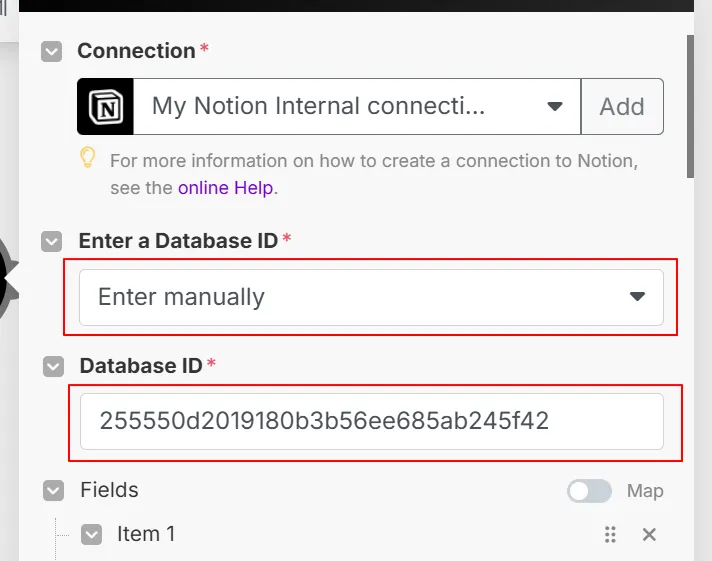Open the online Help link
This screenshot has width=712, height=561.
click(x=227, y=187)
